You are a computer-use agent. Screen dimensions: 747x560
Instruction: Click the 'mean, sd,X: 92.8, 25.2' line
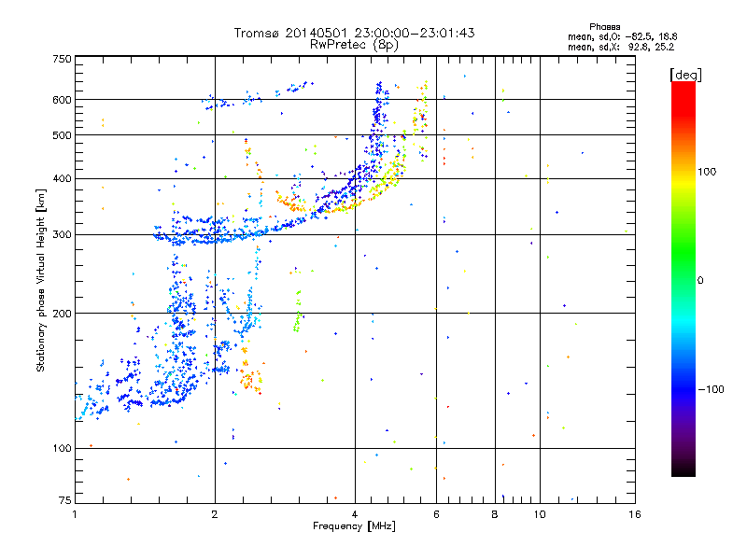click(x=621, y=47)
